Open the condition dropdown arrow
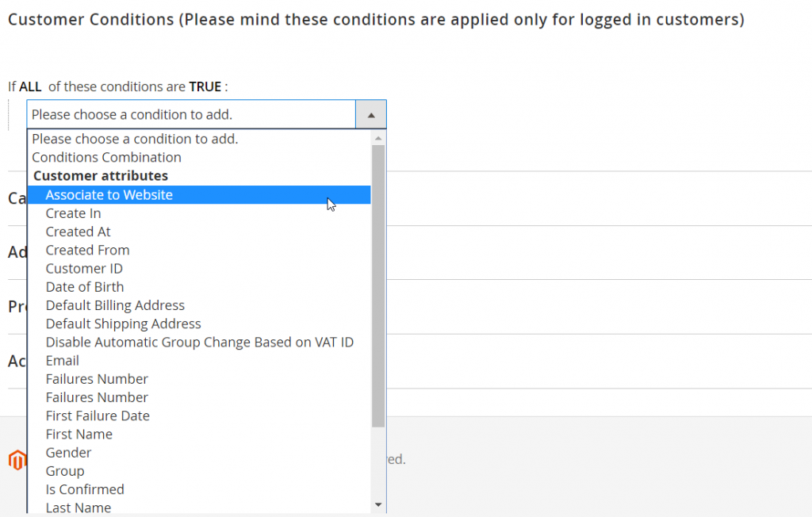The image size is (812, 517). (370, 115)
